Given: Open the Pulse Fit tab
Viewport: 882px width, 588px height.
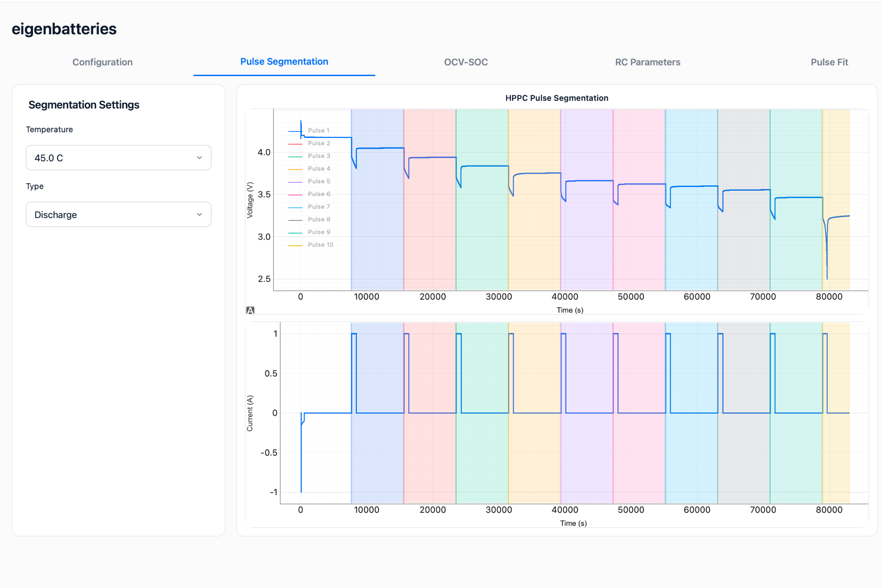Looking at the screenshot, I should coord(829,62).
